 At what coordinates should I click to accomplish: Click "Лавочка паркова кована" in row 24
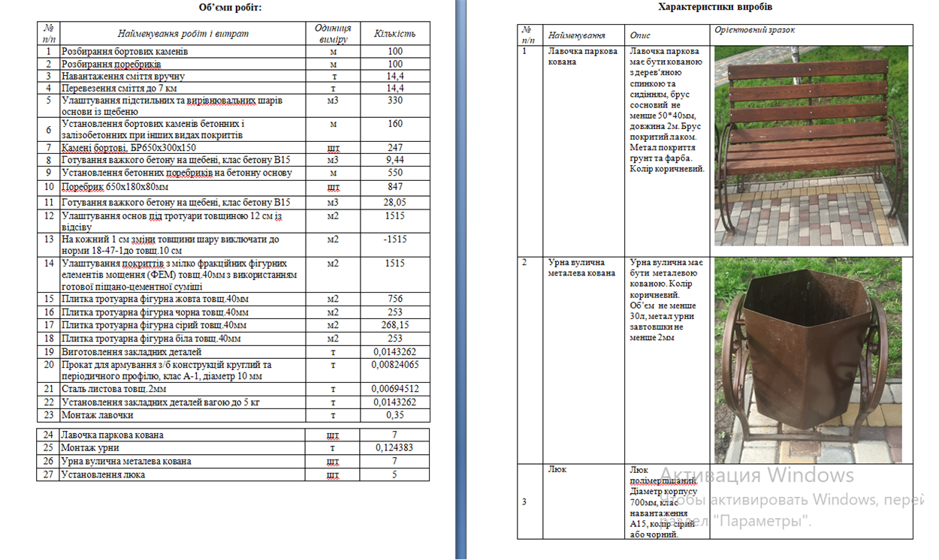tap(112, 435)
